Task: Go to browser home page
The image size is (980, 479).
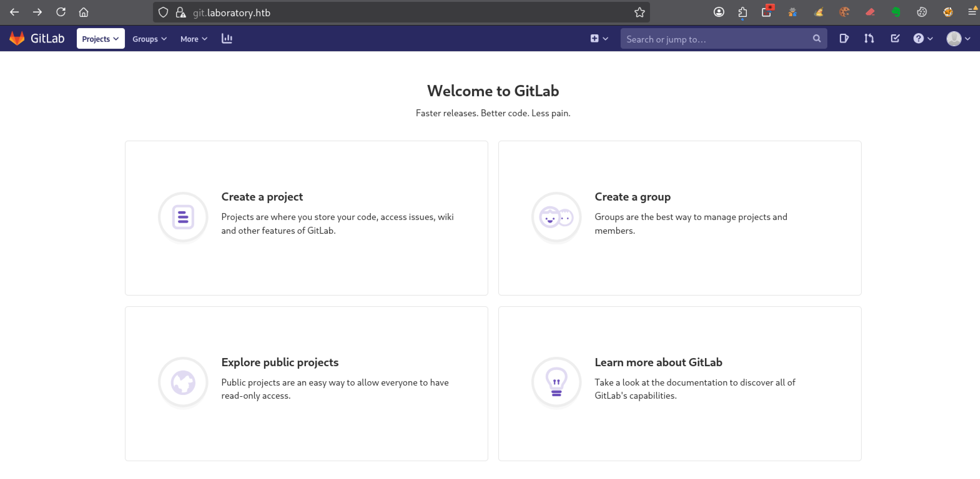Action: tap(84, 12)
